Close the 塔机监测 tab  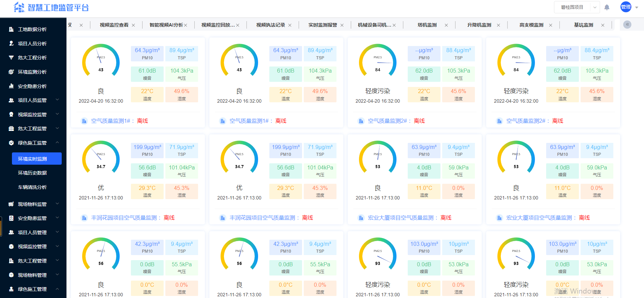pos(446,25)
